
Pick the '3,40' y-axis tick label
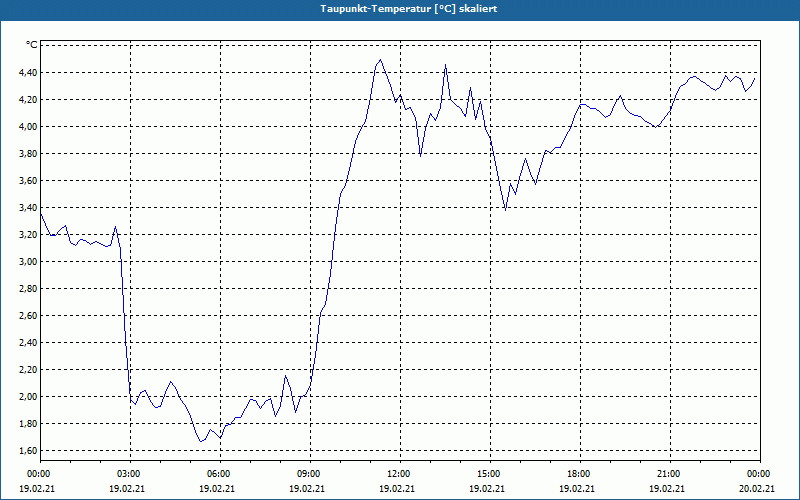pos(28,208)
